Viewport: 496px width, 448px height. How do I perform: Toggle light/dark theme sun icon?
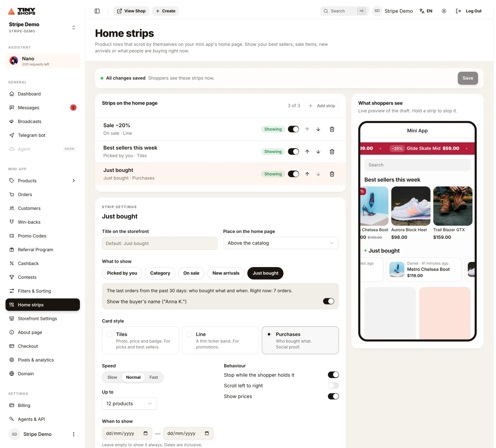[444, 11]
